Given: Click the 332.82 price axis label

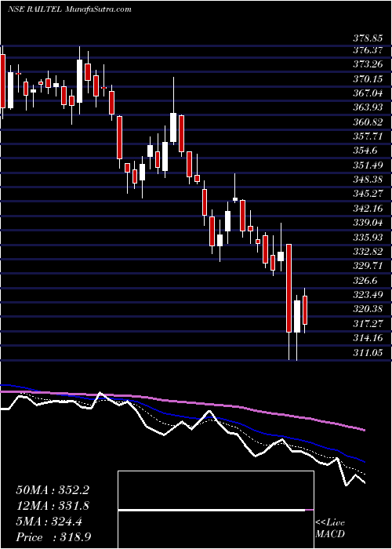Looking at the screenshot, I should pyautogui.click(x=367, y=252).
